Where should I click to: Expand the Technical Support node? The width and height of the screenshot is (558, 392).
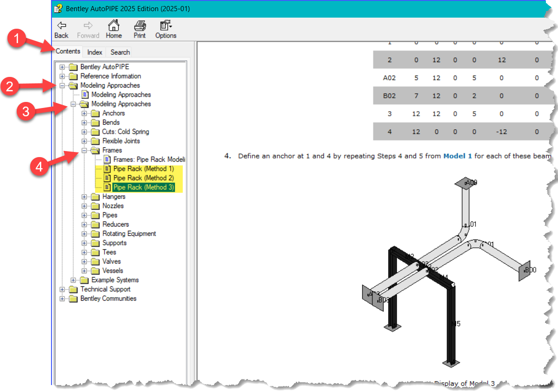pos(62,289)
